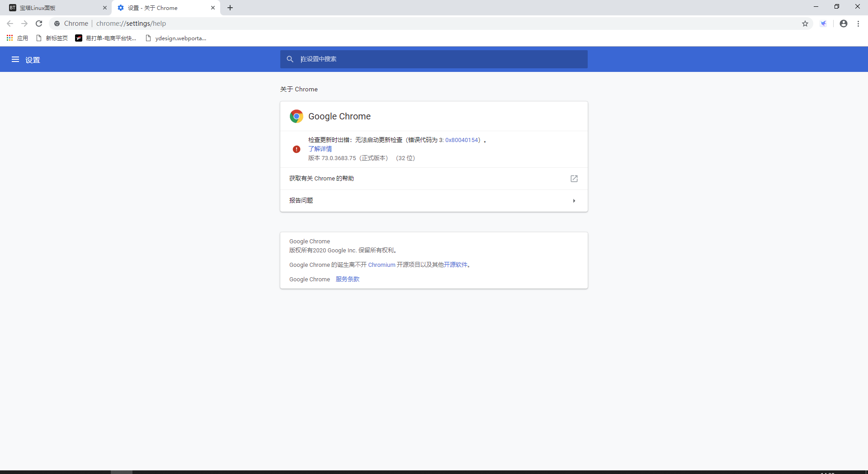868x474 pixels.
Task: Click the search magnifier icon in settings
Action: [290, 59]
